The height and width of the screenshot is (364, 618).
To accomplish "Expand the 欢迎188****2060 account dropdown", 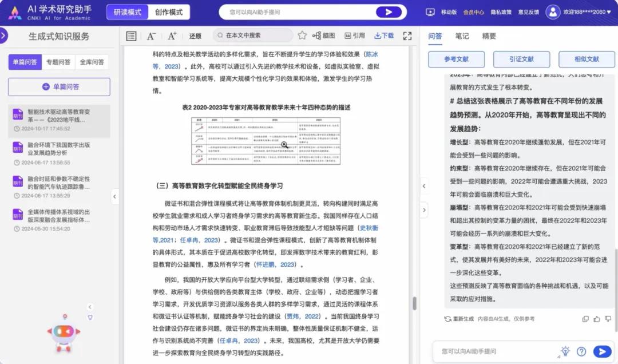I will pos(587,12).
